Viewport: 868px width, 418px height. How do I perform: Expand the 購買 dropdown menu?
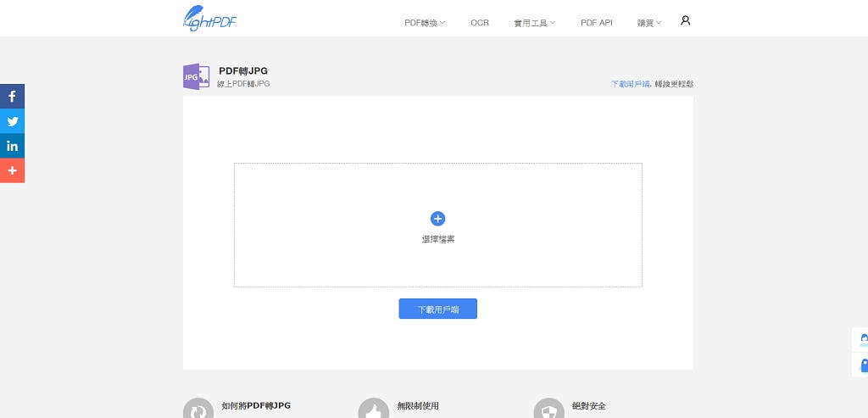click(x=649, y=23)
